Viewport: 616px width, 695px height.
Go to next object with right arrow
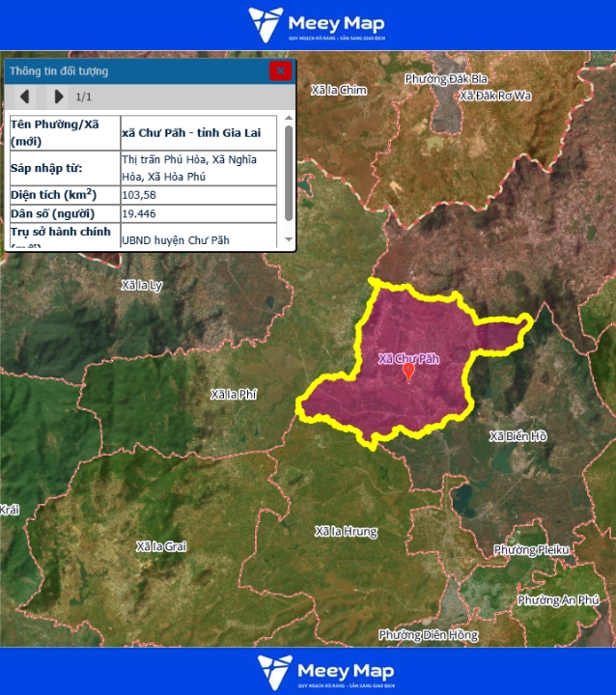[x=58, y=97]
